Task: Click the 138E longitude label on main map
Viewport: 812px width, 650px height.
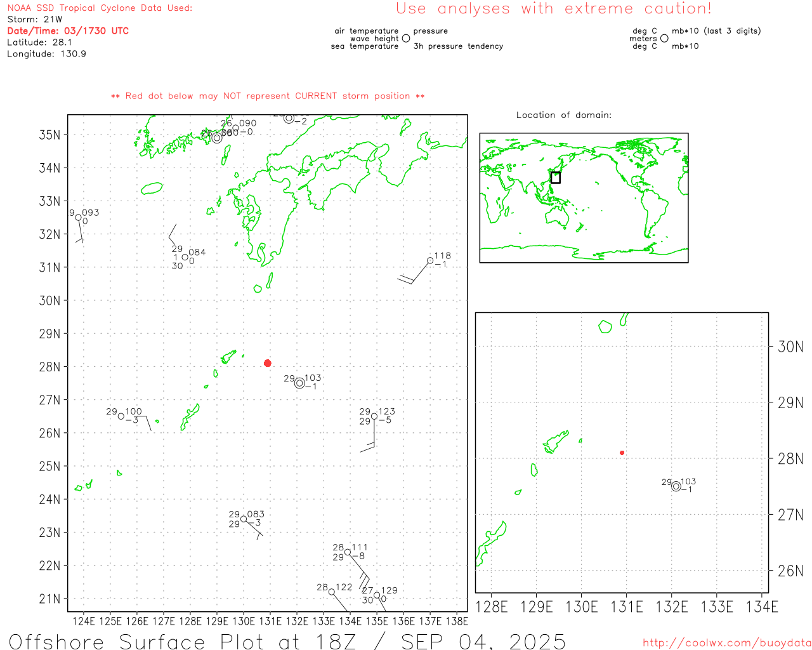Action: 457,621
